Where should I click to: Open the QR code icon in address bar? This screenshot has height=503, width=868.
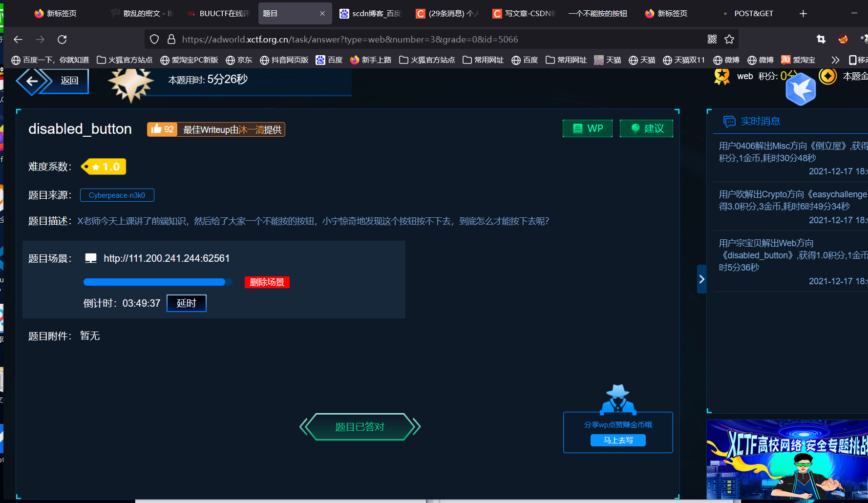712,39
